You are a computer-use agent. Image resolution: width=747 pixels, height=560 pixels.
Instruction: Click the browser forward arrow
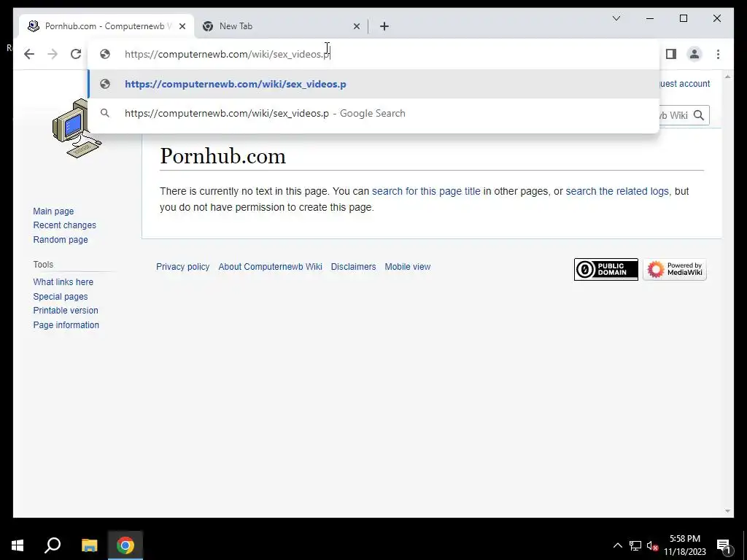click(53, 54)
